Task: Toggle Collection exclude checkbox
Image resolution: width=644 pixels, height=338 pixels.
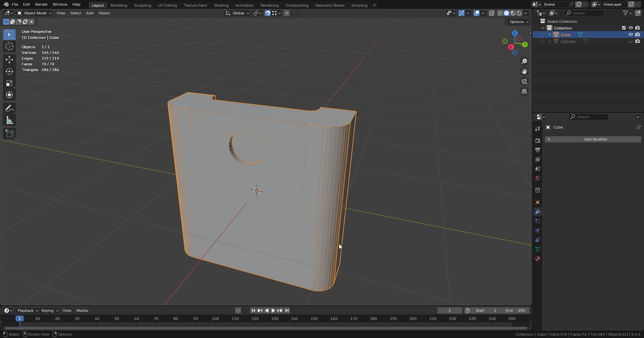Action: (624, 28)
